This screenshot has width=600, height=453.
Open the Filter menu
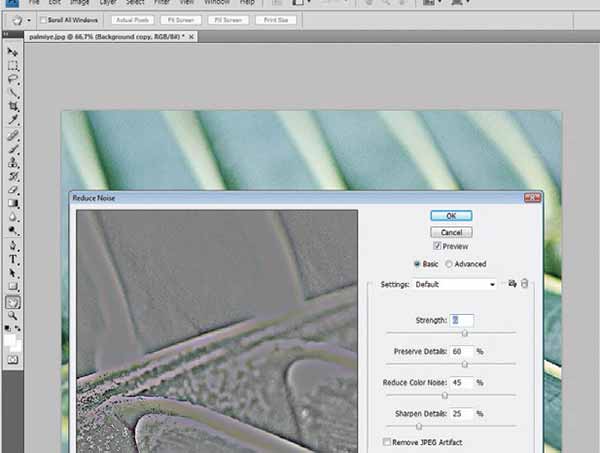point(162,2)
